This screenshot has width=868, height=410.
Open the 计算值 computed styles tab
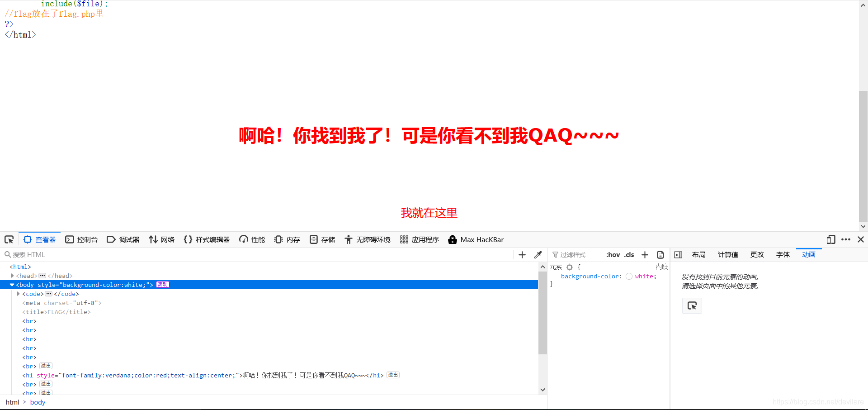[x=727, y=254]
